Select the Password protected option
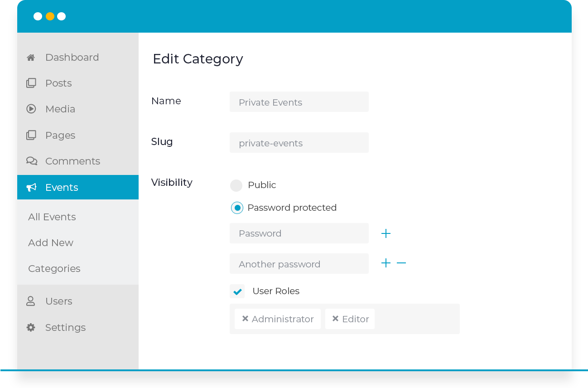 (237, 208)
